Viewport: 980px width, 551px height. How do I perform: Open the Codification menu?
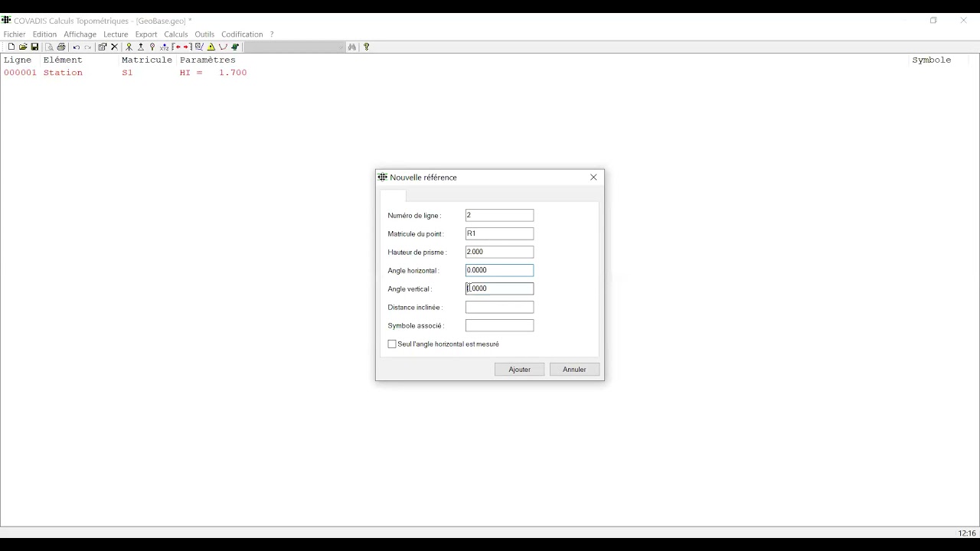242,34
